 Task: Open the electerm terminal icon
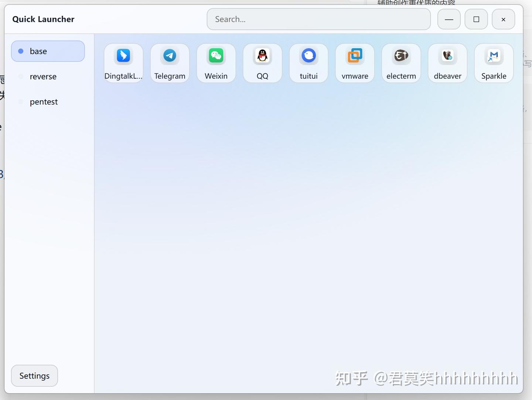coord(401,63)
